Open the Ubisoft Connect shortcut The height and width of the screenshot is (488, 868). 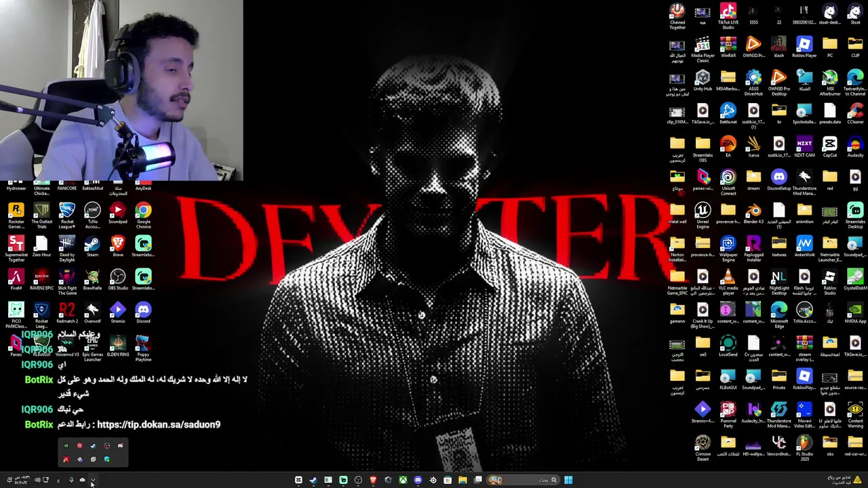pos(728,182)
